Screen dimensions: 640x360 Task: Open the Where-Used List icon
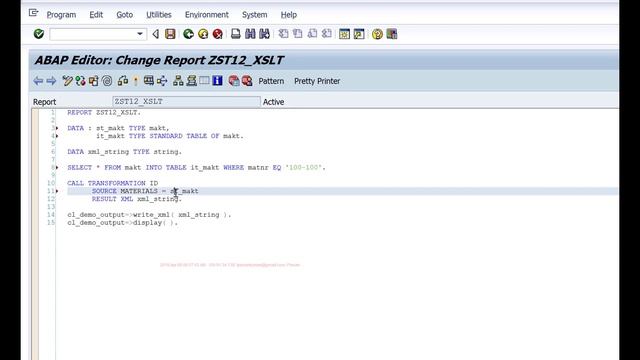[162, 81]
